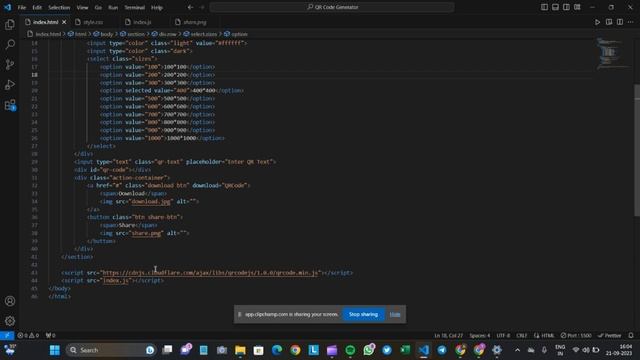Close the index.html tab
640x360 pixels.
coord(64,22)
